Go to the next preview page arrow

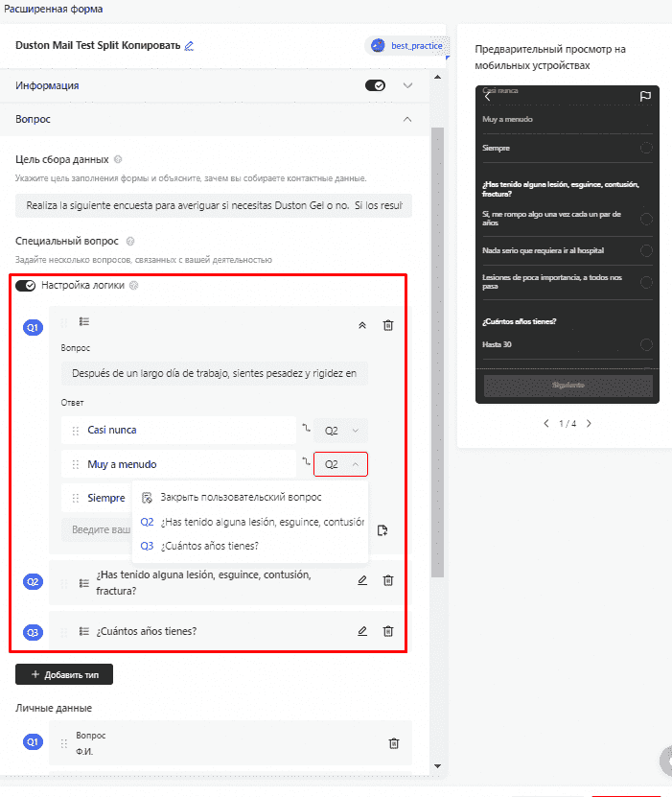589,423
